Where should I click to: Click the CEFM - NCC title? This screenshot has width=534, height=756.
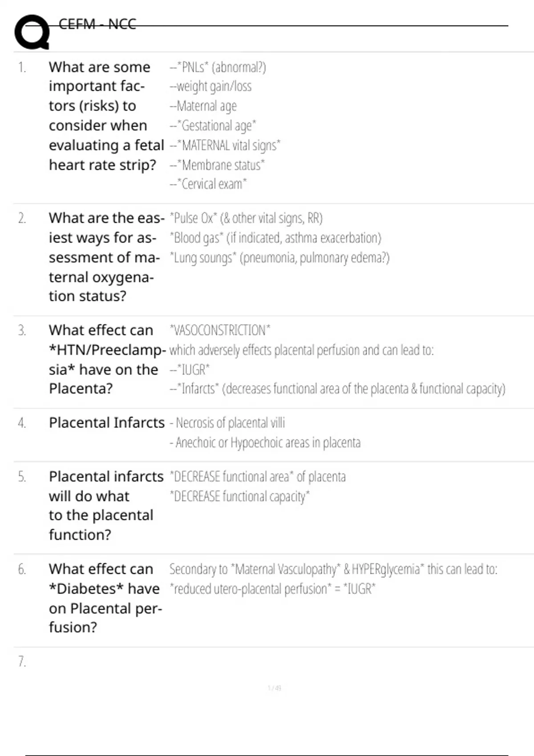pos(97,24)
